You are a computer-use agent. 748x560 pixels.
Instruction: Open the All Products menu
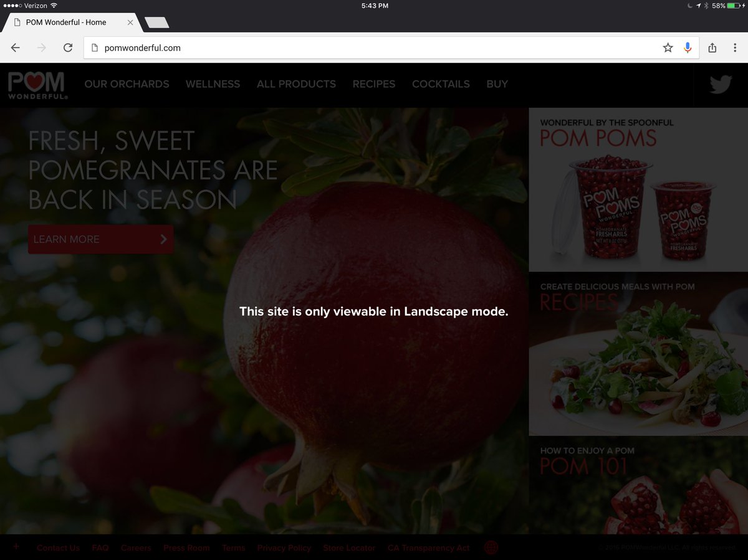[296, 84]
